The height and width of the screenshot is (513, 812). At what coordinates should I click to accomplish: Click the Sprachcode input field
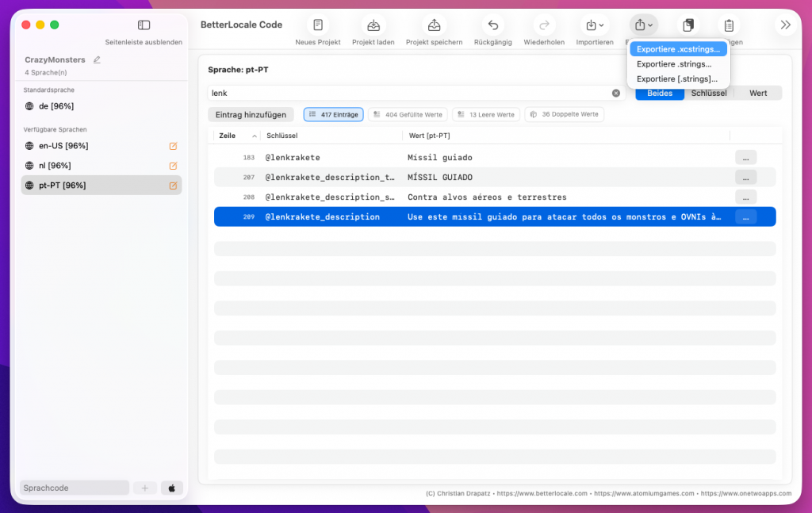(74, 488)
